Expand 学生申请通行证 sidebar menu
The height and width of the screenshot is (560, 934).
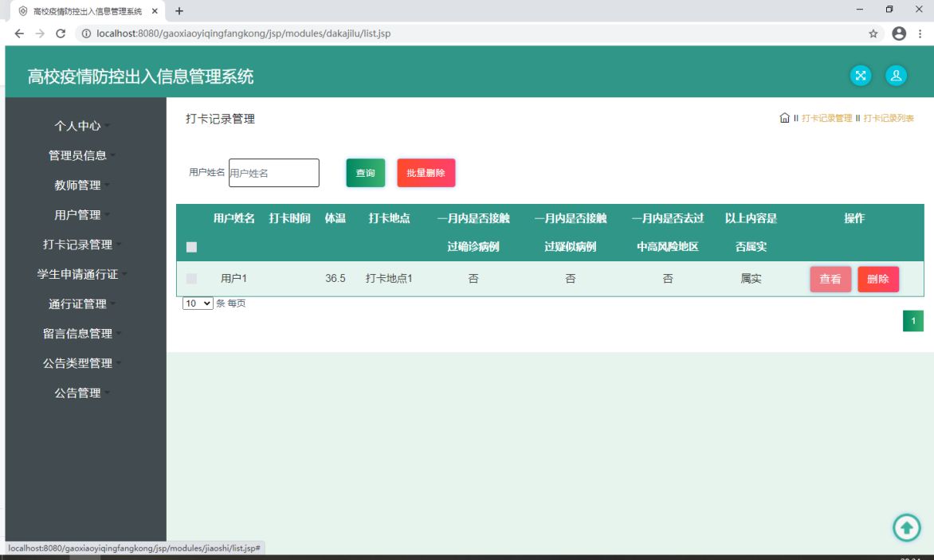coord(77,274)
